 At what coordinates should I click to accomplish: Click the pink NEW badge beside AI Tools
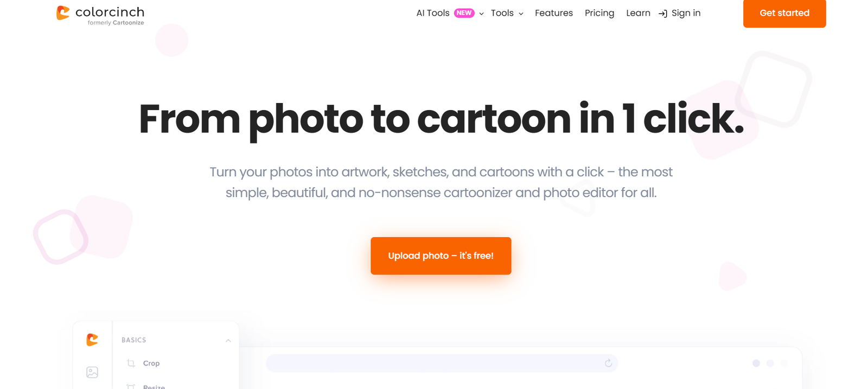(x=464, y=13)
